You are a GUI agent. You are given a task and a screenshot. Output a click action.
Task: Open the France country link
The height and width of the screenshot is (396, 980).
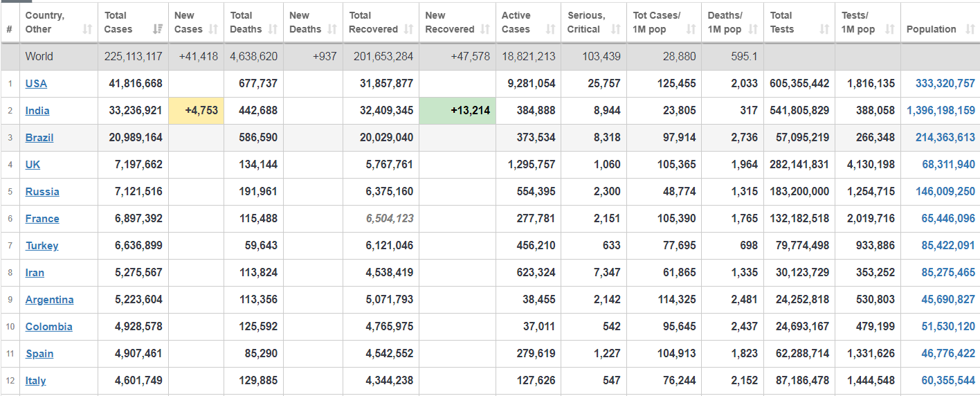point(42,218)
